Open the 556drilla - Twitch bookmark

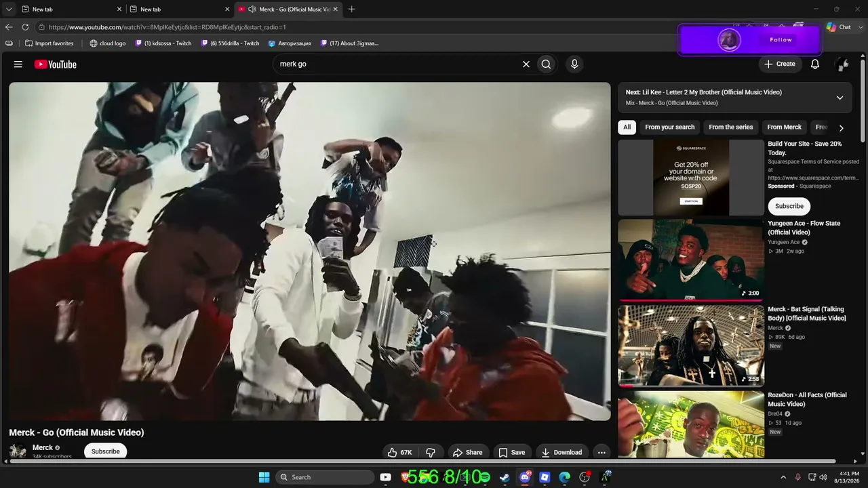[230, 43]
